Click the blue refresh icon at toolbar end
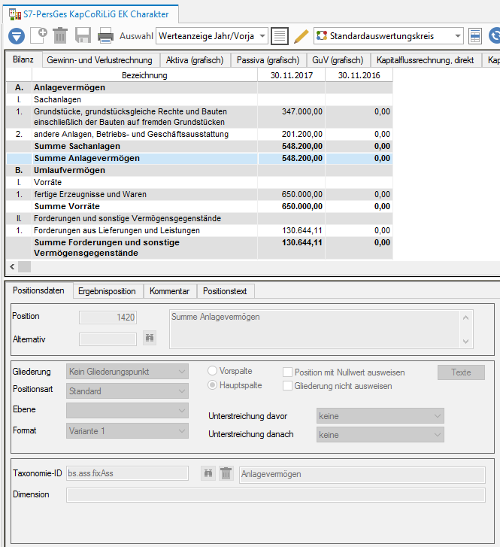 pos(494,36)
